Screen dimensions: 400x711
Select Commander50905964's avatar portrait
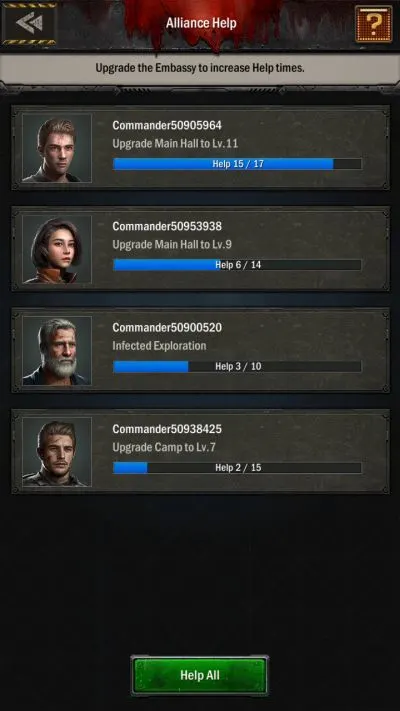[x=57, y=148]
